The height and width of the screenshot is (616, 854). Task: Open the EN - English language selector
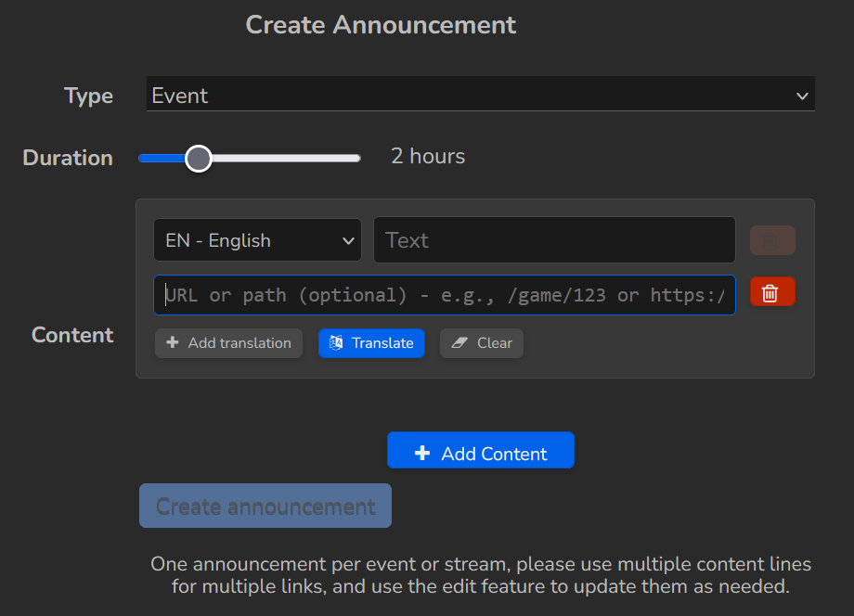click(x=257, y=240)
